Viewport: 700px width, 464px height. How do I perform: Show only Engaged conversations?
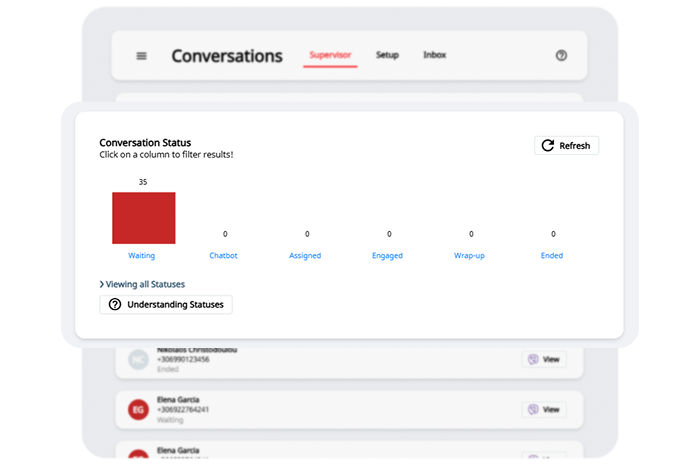[387, 256]
